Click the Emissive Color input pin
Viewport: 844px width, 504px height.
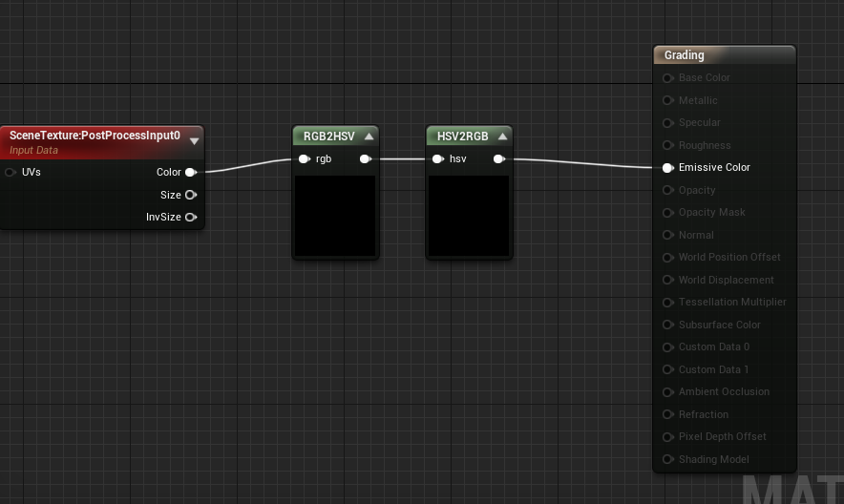(x=668, y=168)
